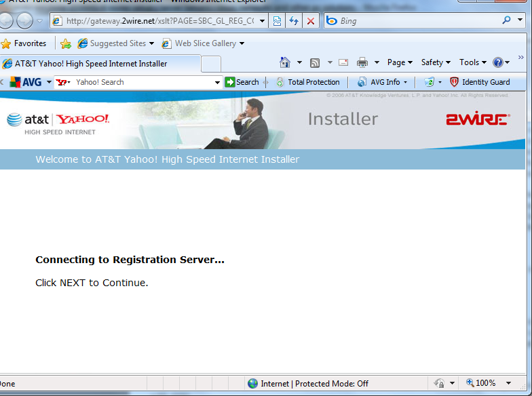This screenshot has height=396, width=532.
Task: Click the Connecting to Registration Server text
Action: [x=130, y=260]
